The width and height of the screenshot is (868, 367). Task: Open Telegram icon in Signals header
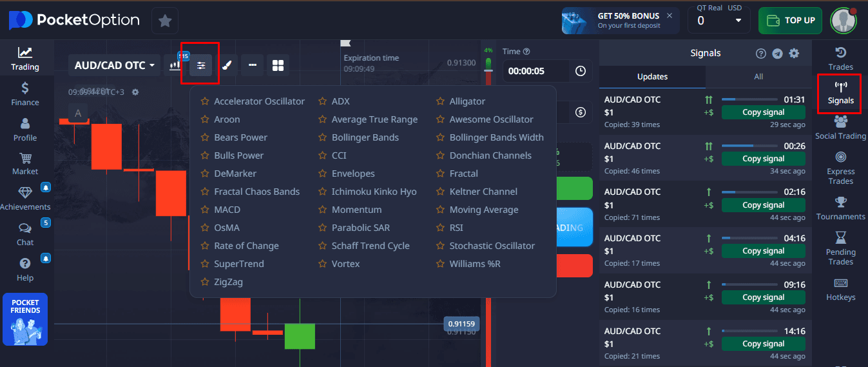coord(777,54)
